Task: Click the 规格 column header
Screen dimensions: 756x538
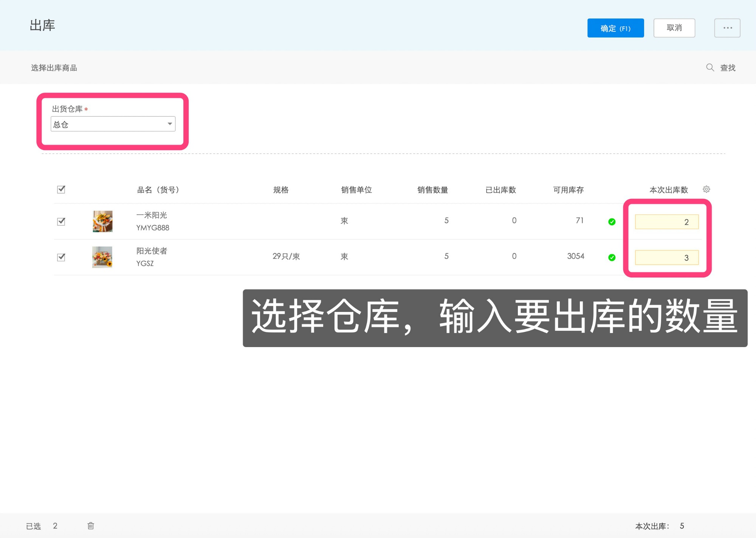Action: (281, 190)
